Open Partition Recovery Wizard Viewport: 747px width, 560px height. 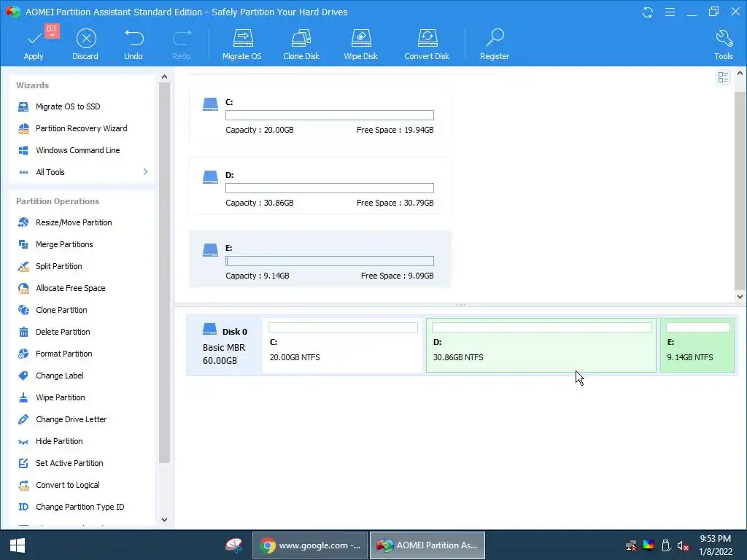coord(82,128)
